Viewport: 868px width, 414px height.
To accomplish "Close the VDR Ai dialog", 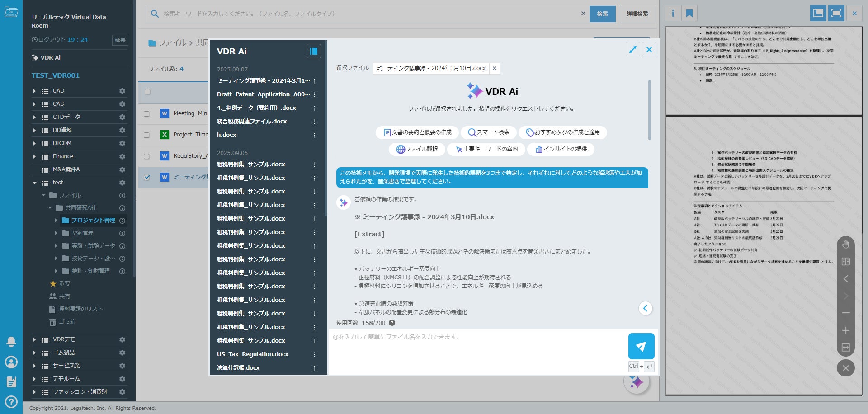I will pyautogui.click(x=649, y=50).
